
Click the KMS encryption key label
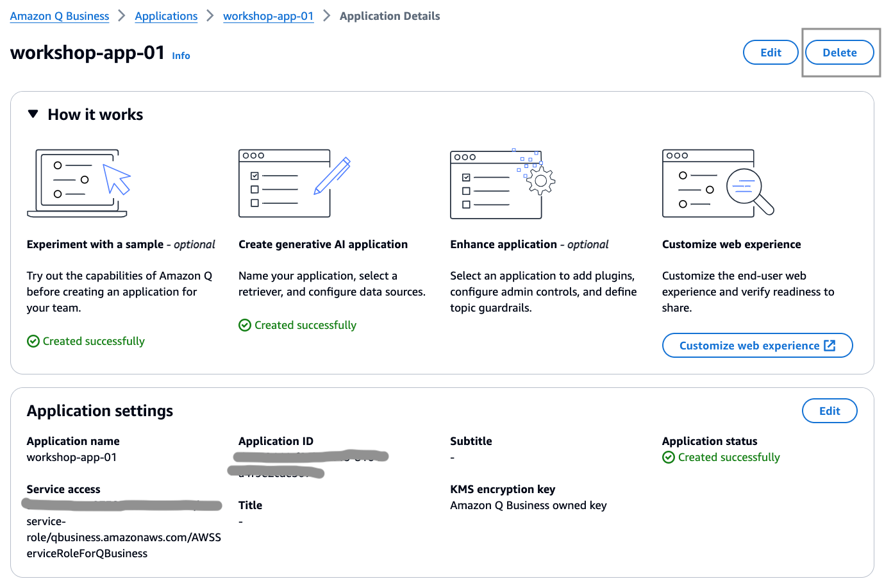[x=503, y=489]
